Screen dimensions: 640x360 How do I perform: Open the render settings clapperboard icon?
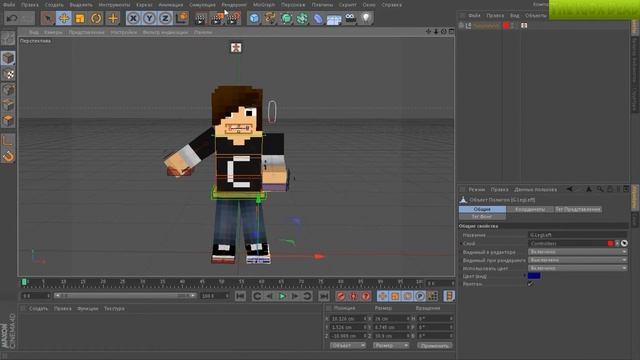click(233, 18)
